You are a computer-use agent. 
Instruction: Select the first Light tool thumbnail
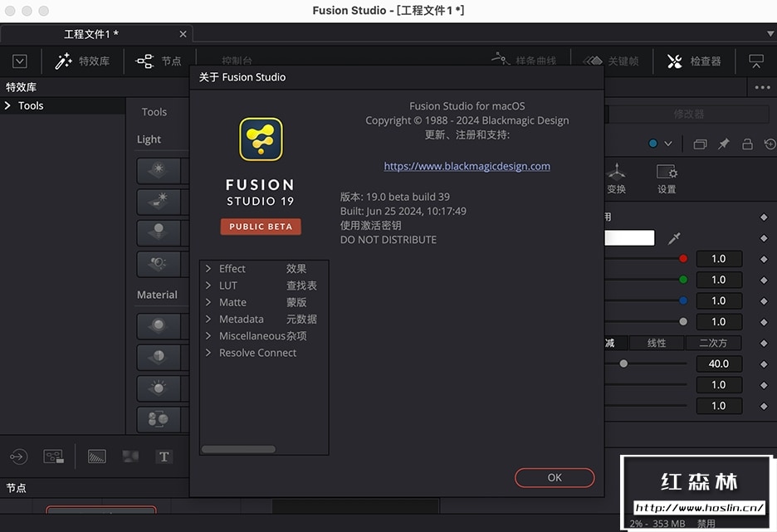point(159,170)
